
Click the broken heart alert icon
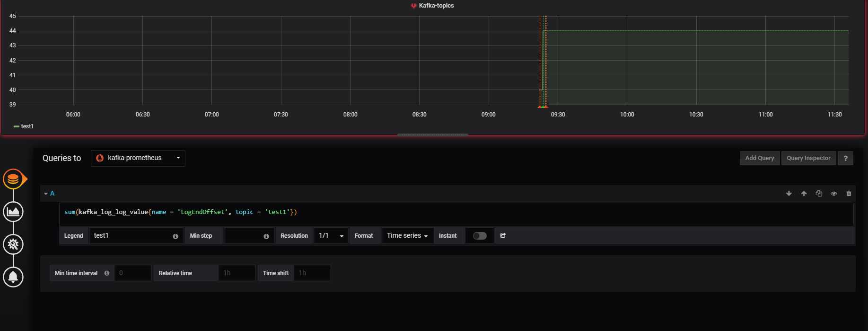(413, 6)
